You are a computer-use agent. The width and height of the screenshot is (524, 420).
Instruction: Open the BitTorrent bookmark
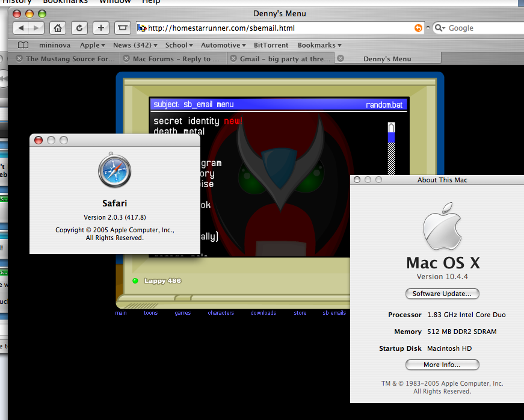point(271,45)
